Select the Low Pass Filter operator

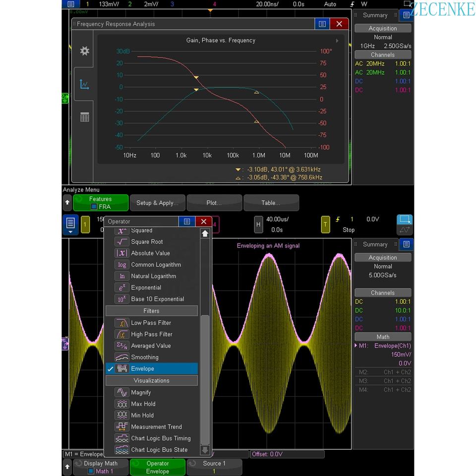click(151, 323)
